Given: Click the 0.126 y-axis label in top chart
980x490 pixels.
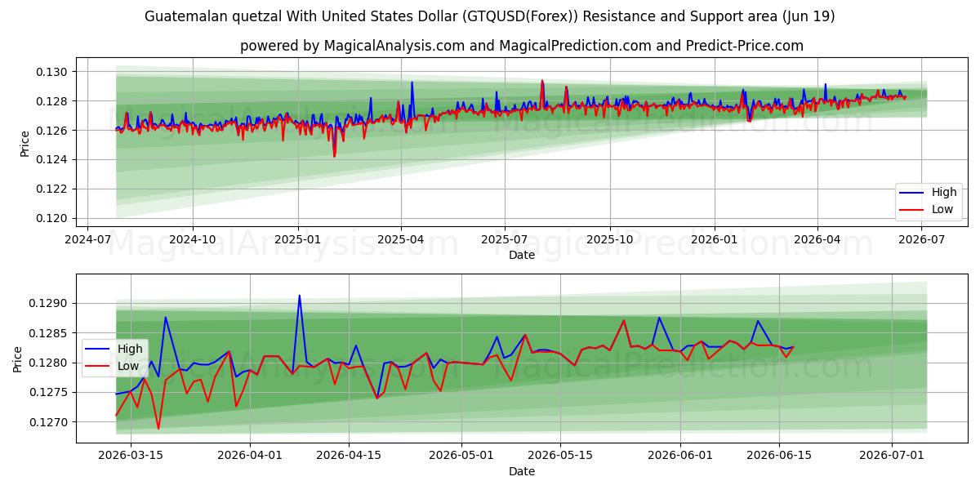Looking at the screenshot, I should 52,131.
